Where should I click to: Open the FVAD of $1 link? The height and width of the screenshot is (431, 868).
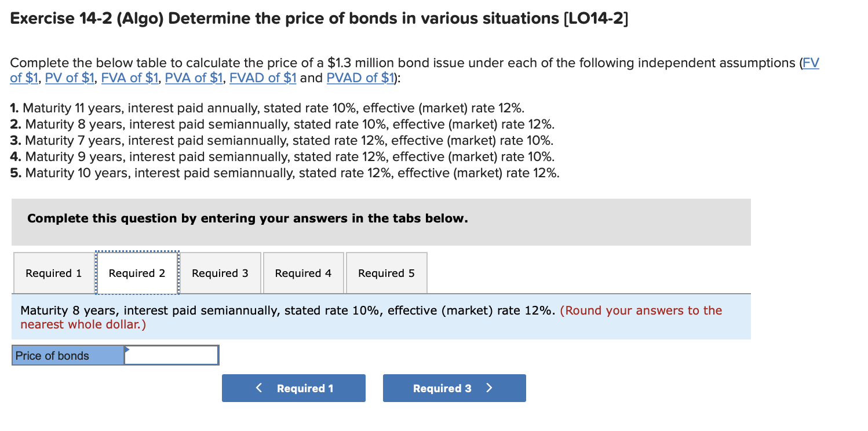coord(262,78)
